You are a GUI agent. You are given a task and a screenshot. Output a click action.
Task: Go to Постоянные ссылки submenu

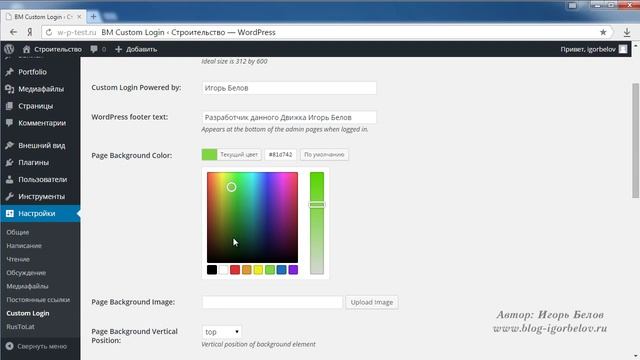38,300
